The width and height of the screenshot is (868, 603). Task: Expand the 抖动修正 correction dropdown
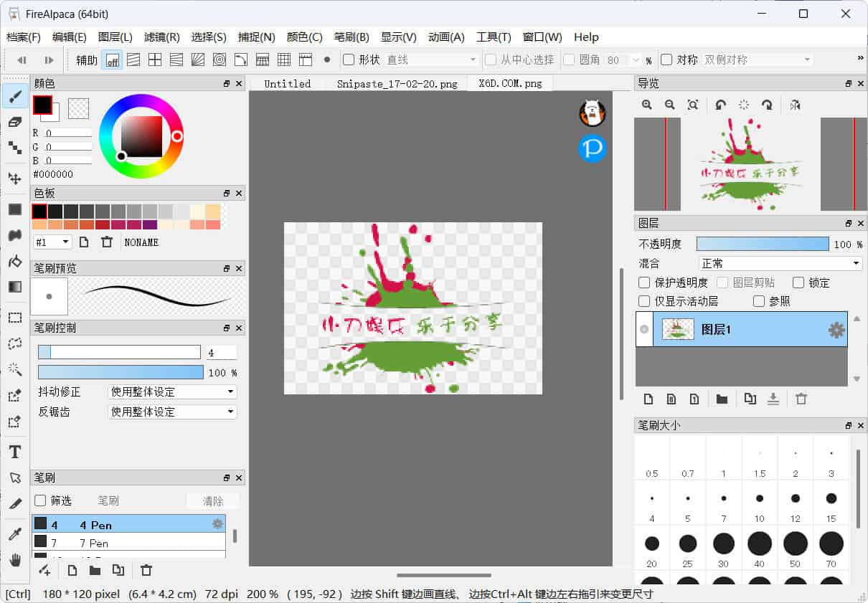tap(172, 391)
